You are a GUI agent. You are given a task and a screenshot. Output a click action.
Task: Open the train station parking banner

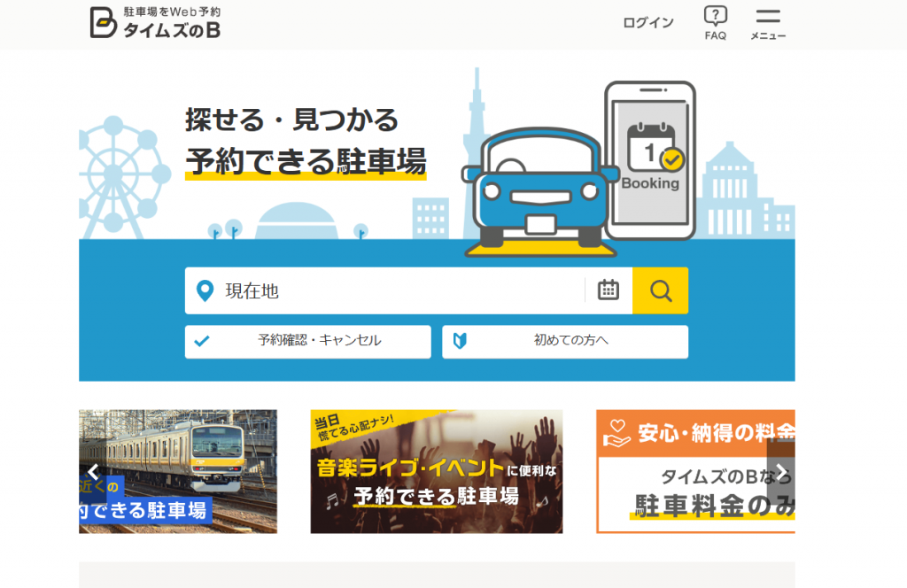pyautogui.click(x=178, y=471)
